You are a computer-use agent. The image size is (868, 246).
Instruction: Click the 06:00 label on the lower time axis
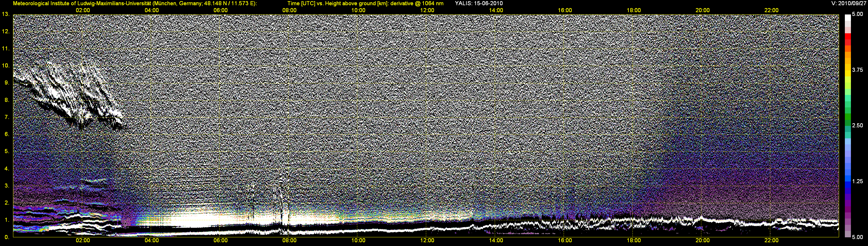point(220,241)
